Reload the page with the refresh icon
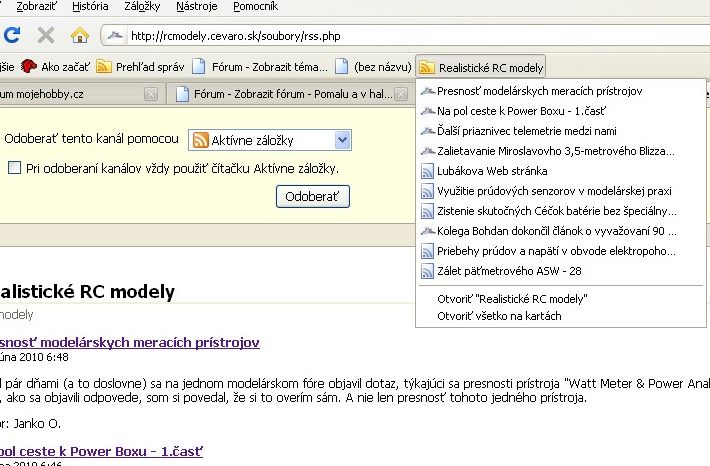 pos(11,35)
